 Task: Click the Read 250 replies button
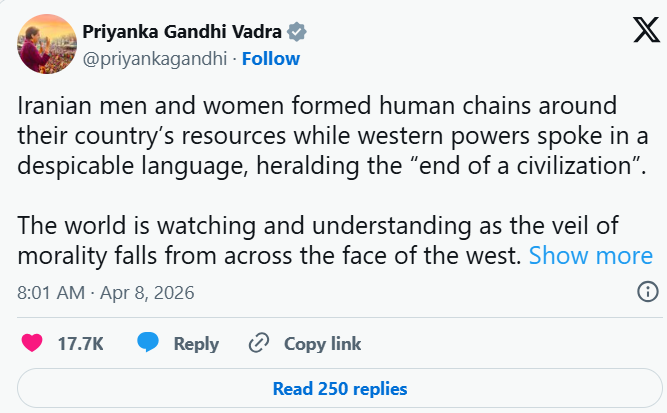coord(340,388)
